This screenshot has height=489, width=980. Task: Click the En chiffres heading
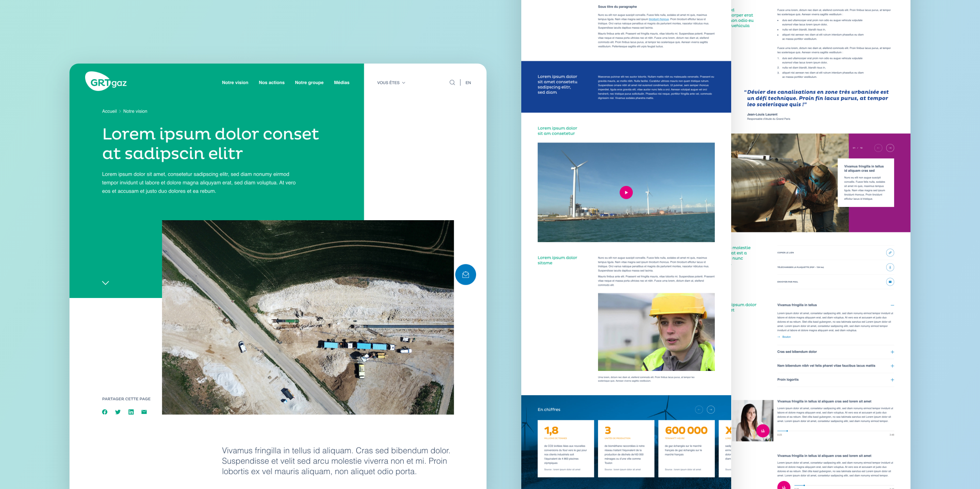coord(549,409)
